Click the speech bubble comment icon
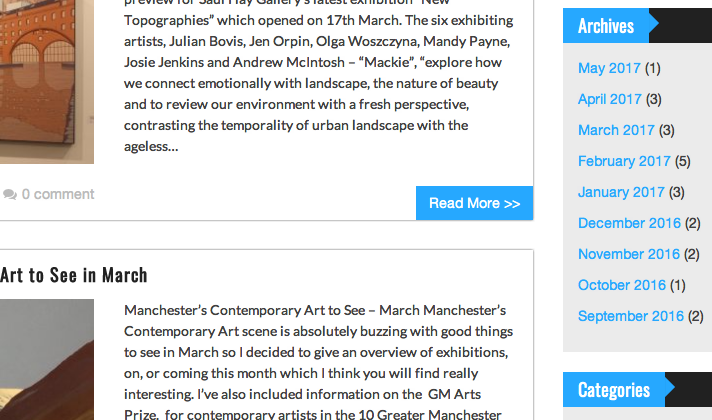Viewport: 712px width, 420px height. click(x=10, y=194)
